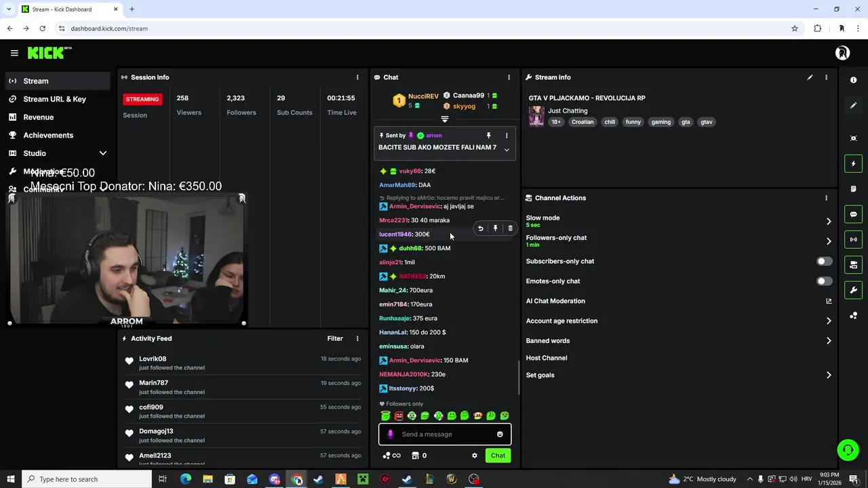Unpin the pinned chat message
The width and height of the screenshot is (868, 488).
pos(488,136)
